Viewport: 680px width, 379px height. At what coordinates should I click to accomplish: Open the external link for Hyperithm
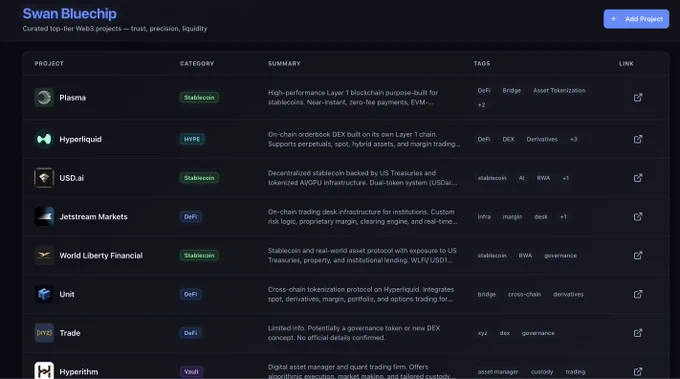coord(638,372)
